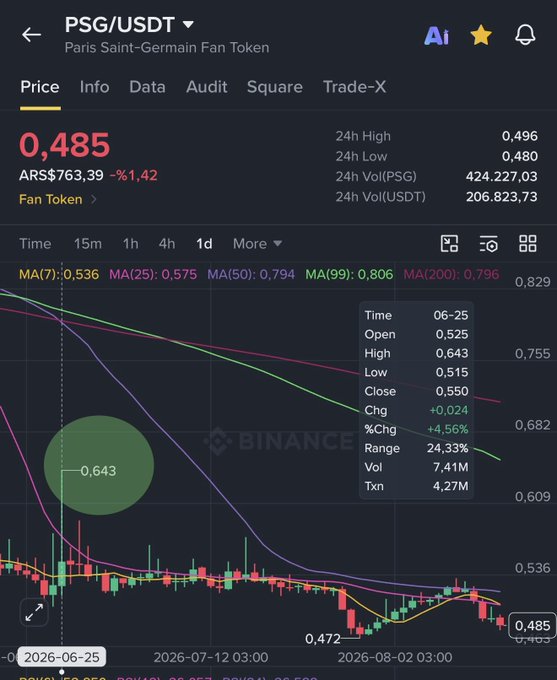This screenshot has height=680, width=557.
Task: Toggle the favorite star icon
Action: [481, 35]
